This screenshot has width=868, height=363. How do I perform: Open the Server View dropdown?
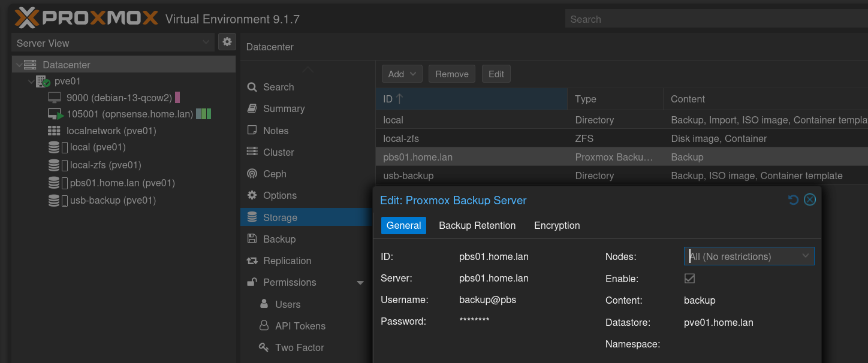coord(113,43)
